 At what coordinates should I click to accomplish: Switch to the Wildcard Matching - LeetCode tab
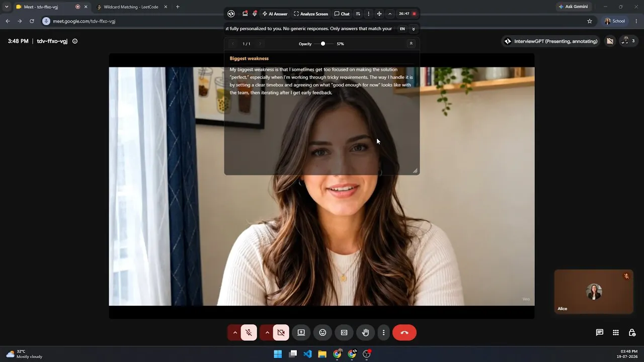[131, 7]
